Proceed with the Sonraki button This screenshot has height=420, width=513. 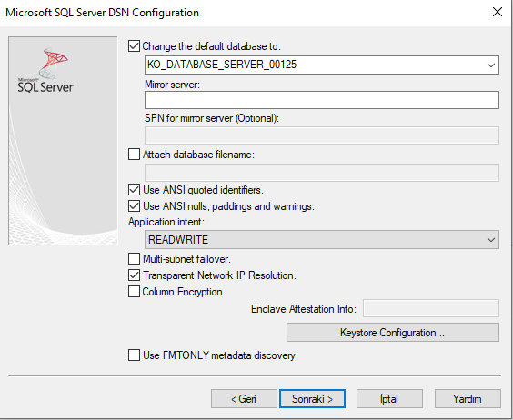313,399
